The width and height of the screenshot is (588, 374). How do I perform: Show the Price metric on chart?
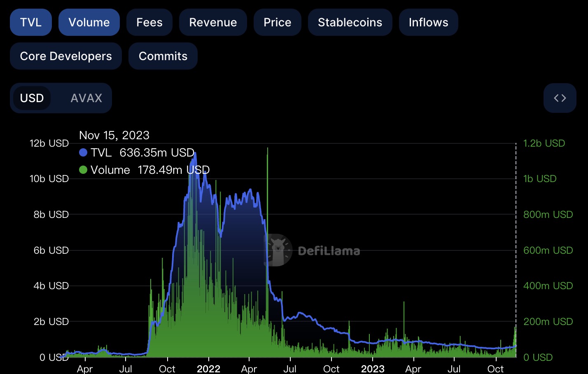tap(277, 22)
